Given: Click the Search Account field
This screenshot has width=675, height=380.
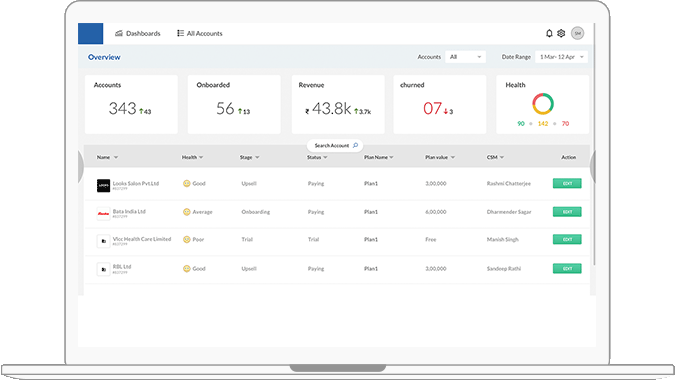Looking at the screenshot, I should [x=335, y=145].
